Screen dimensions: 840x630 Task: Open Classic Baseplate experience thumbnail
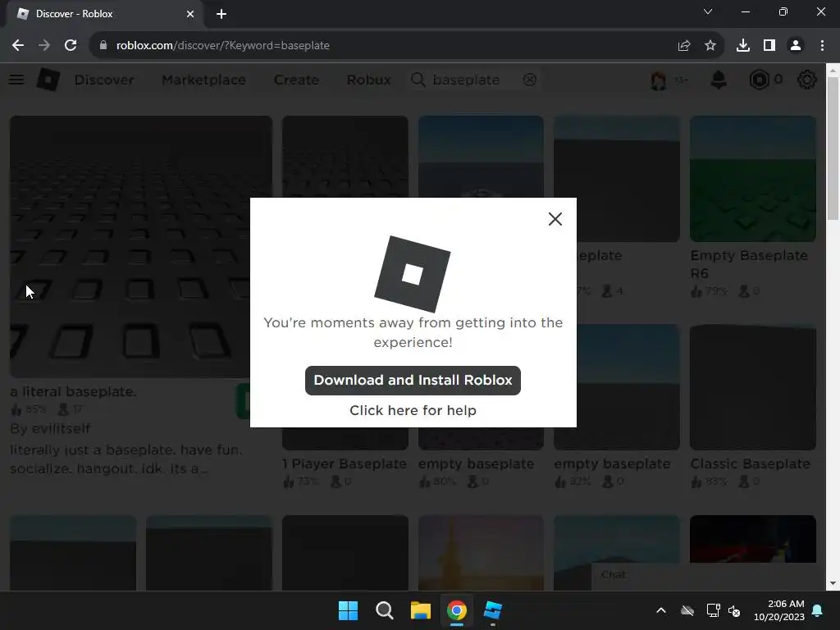click(x=753, y=387)
